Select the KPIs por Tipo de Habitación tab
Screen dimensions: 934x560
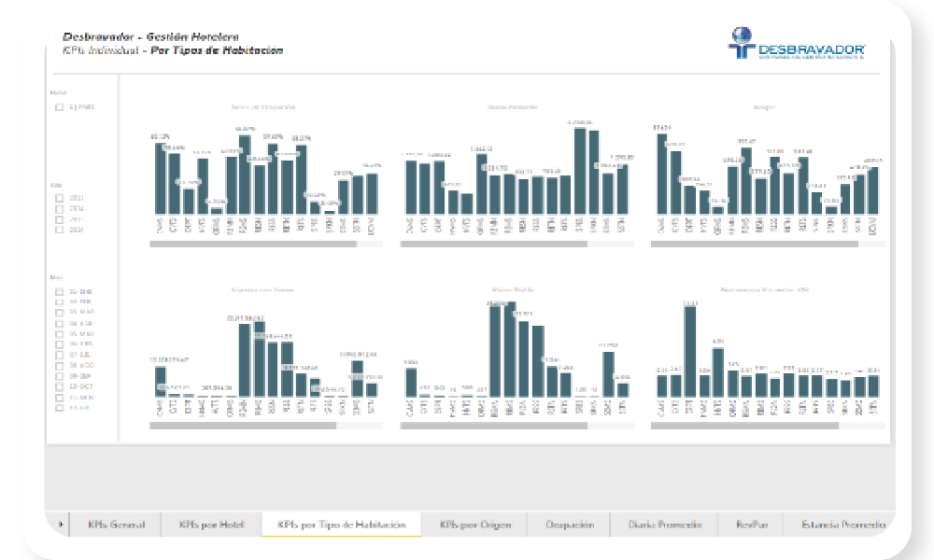click(x=341, y=525)
